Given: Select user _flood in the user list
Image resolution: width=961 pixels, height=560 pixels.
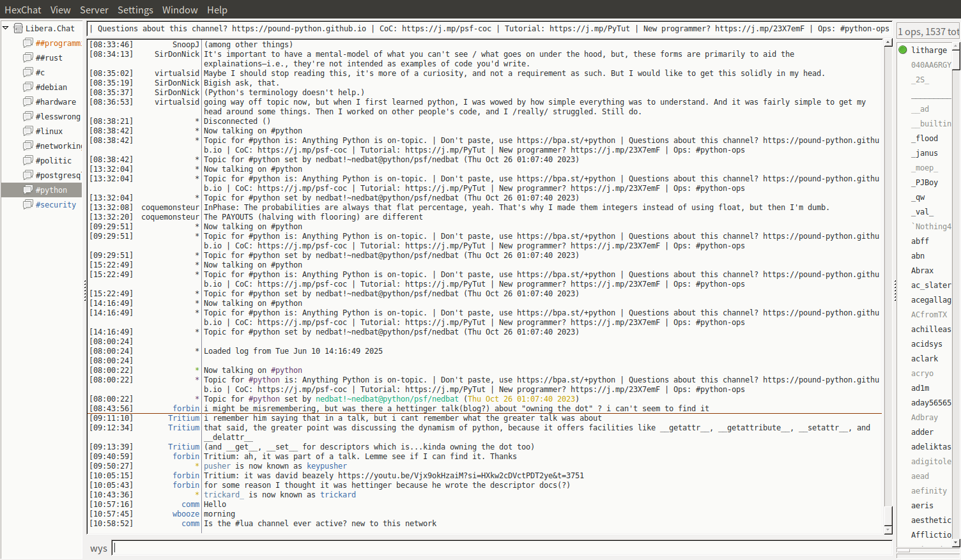Looking at the screenshot, I should coord(925,138).
